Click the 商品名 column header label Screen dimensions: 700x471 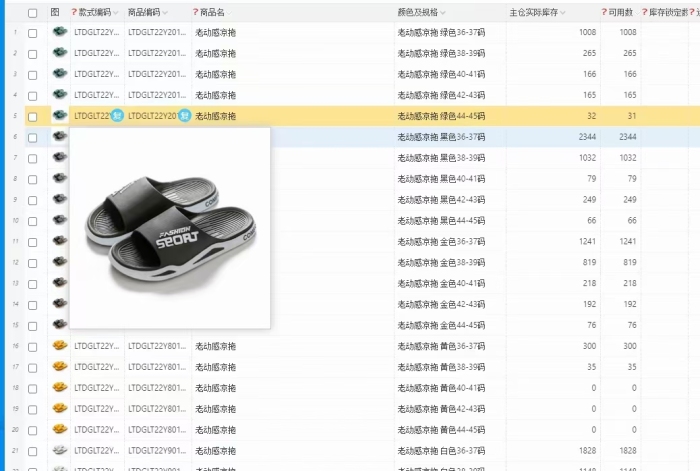coord(212,13)
